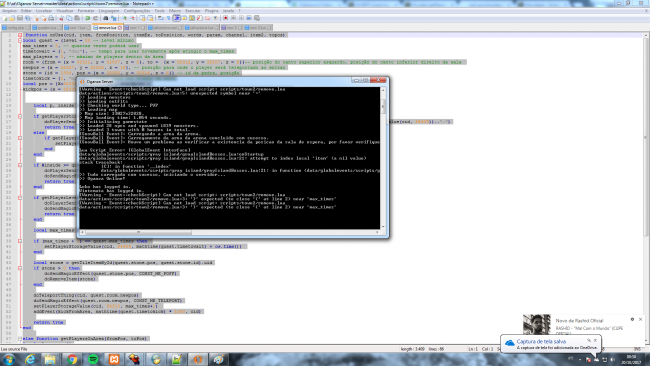Screen dimensions: 650x366
Task: Click the Cut toolbar icon
Action: tap(61, 18)
